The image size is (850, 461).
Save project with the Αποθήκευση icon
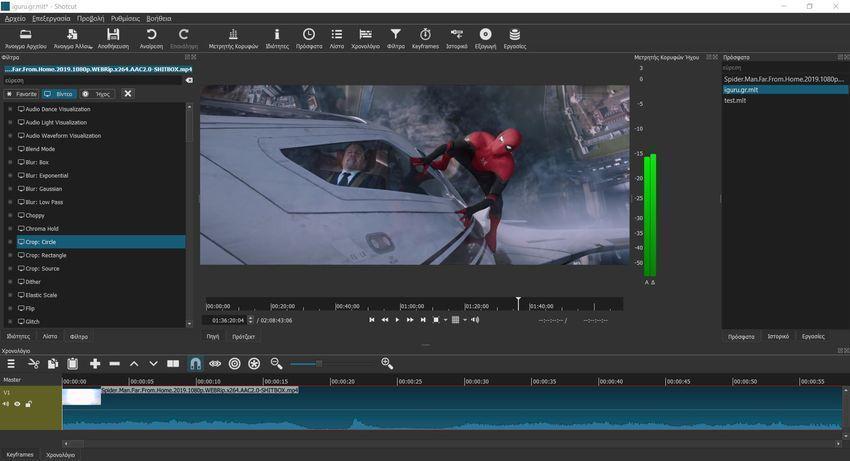[113, 34]
